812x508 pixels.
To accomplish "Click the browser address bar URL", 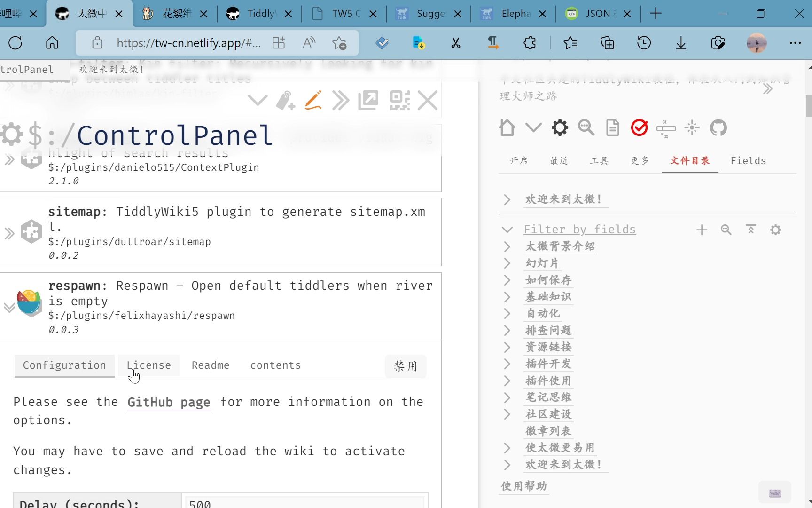I will [188, 43].
